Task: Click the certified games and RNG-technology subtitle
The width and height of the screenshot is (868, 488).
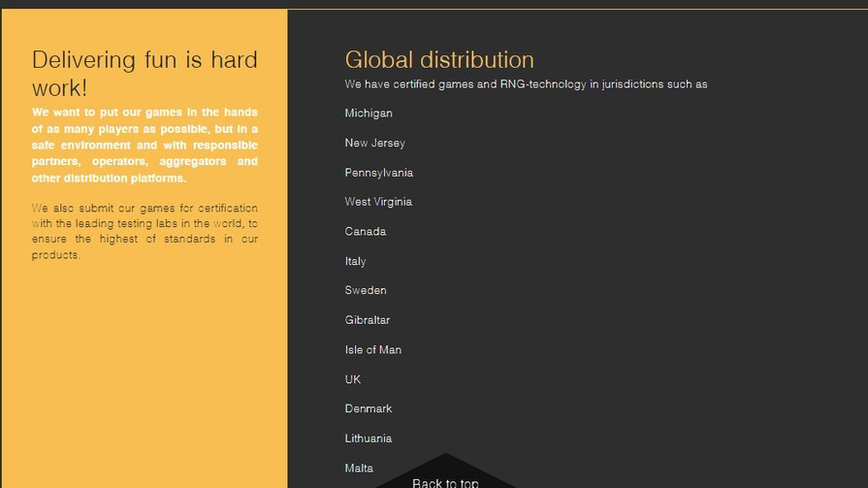Action: pyautogui.click(x=526, y=84)
